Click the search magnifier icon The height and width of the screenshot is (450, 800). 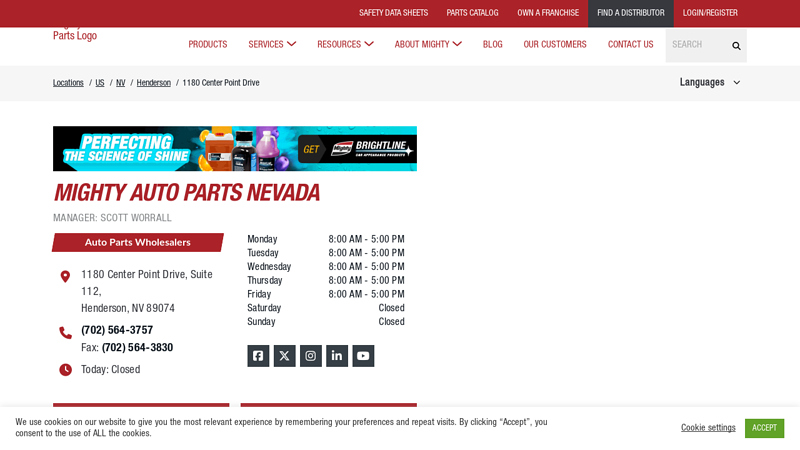pos(736,46)
